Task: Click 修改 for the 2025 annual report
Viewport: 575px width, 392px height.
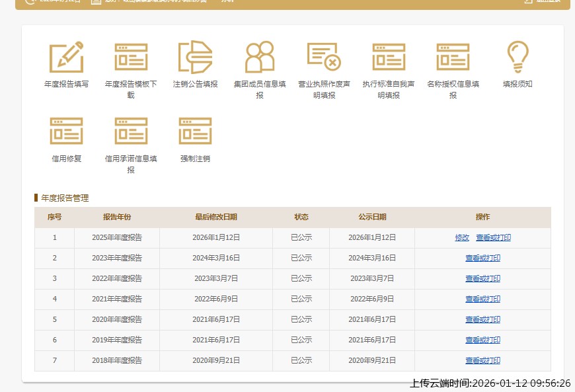Action: (x=462, y=238)
